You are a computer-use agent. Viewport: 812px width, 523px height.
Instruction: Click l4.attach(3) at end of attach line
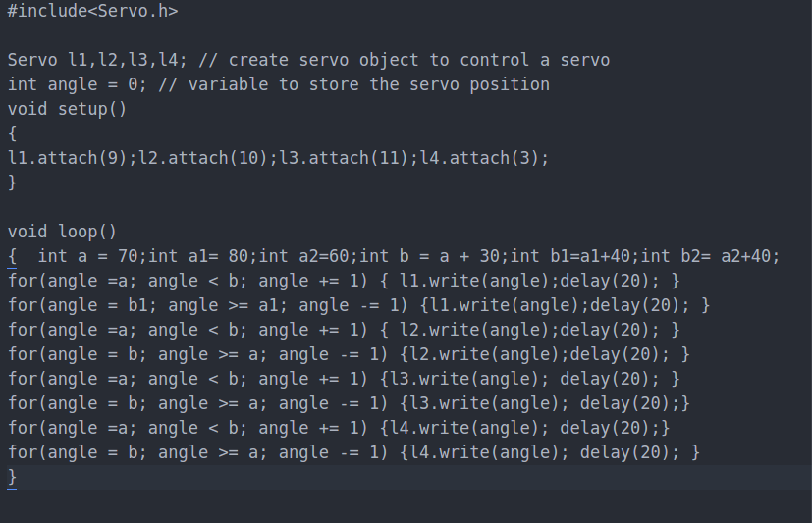pyautogui.click(x=479, y=158)
